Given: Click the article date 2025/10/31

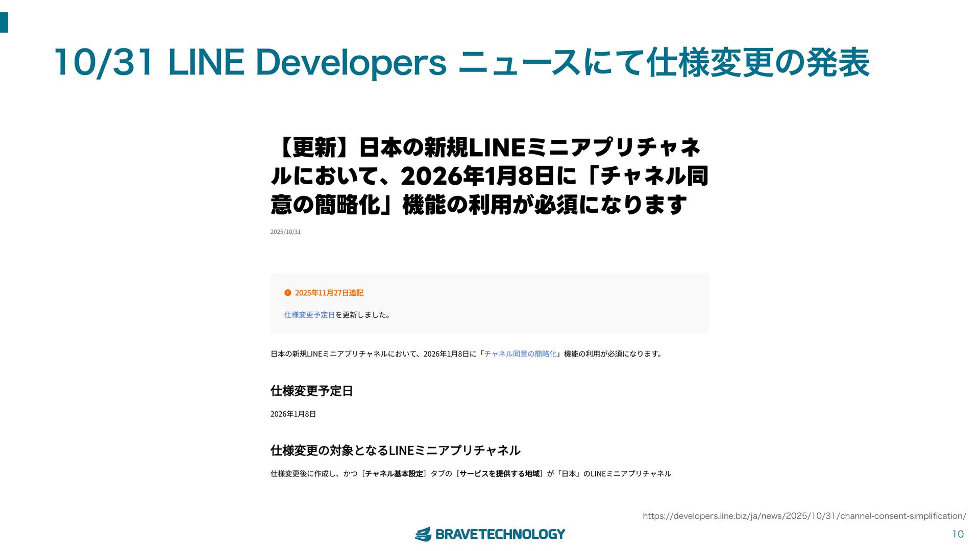Looking at the screenshot, I should tap(285, 232).
